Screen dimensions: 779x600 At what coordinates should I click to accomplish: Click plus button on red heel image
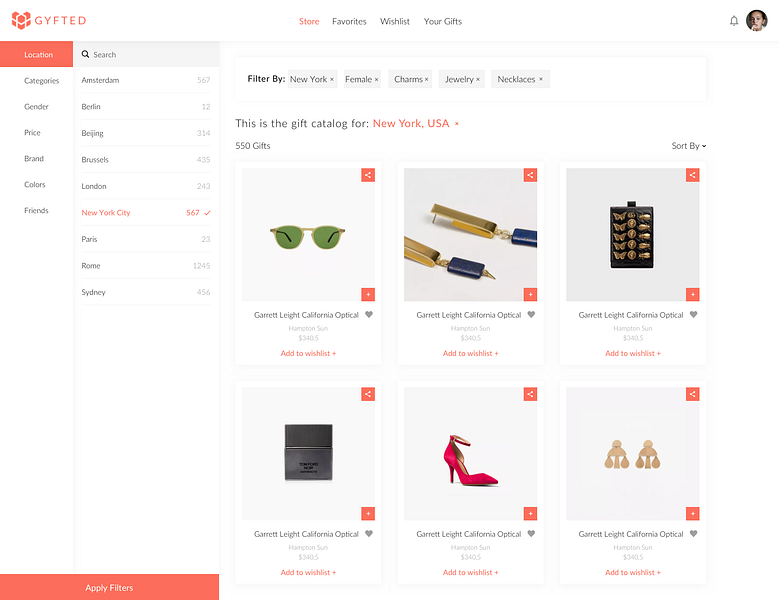[531, 514]
